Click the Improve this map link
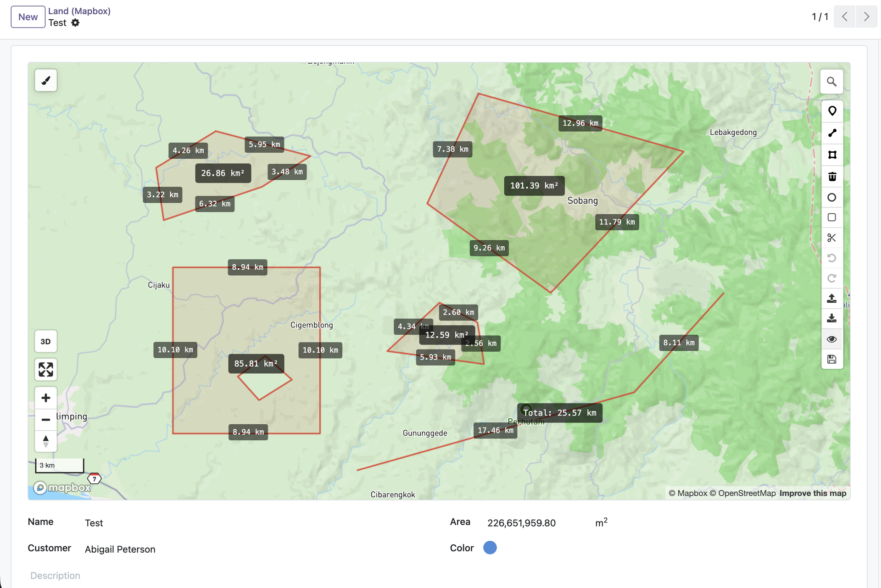The height and width of the screenshot is (588, 881). pos(813,494)
